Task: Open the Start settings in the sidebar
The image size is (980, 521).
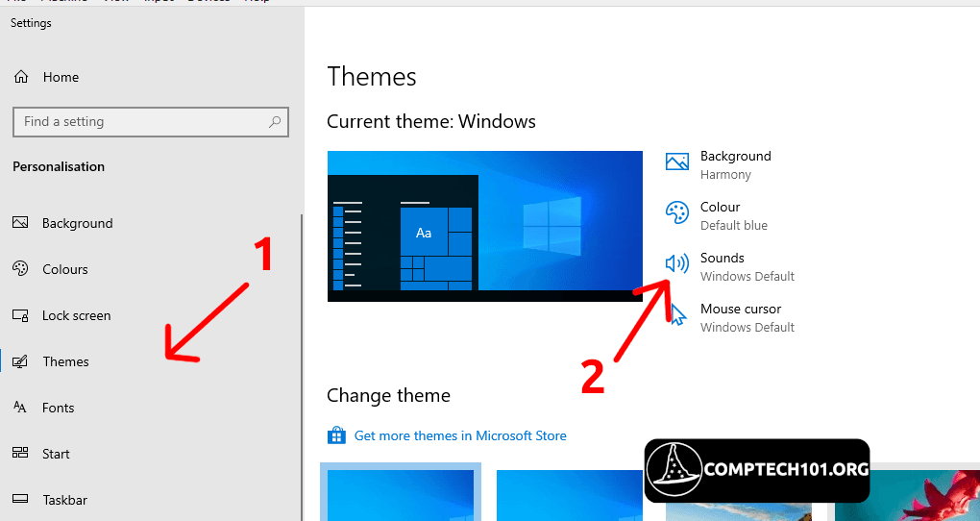Action: (41, 454)
